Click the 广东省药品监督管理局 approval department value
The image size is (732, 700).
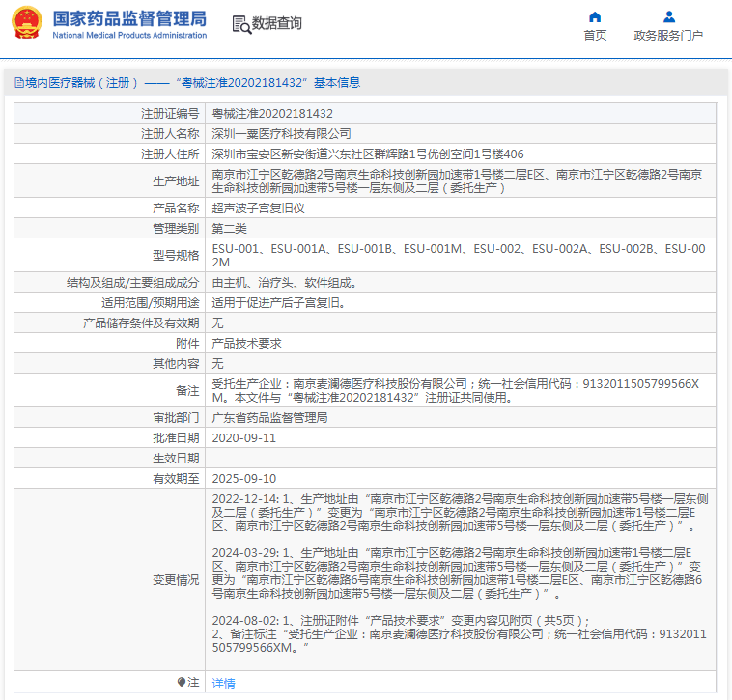coord(269,418)
